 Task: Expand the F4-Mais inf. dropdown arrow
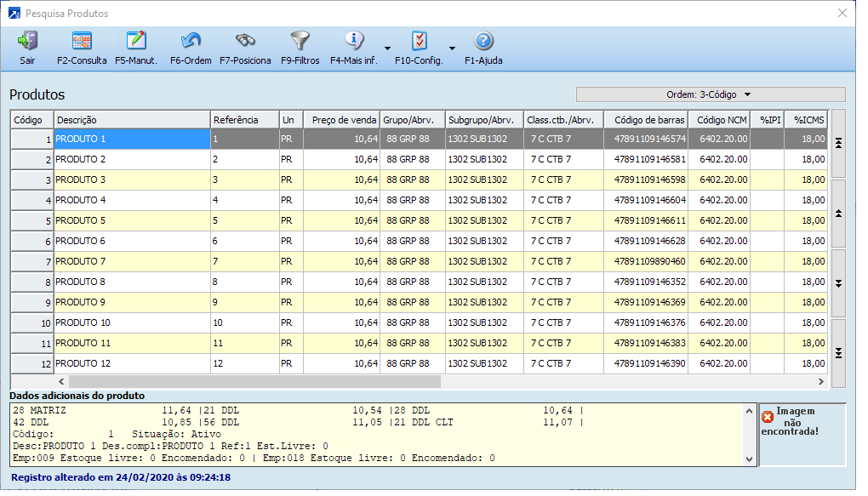[x=388, y=48]
